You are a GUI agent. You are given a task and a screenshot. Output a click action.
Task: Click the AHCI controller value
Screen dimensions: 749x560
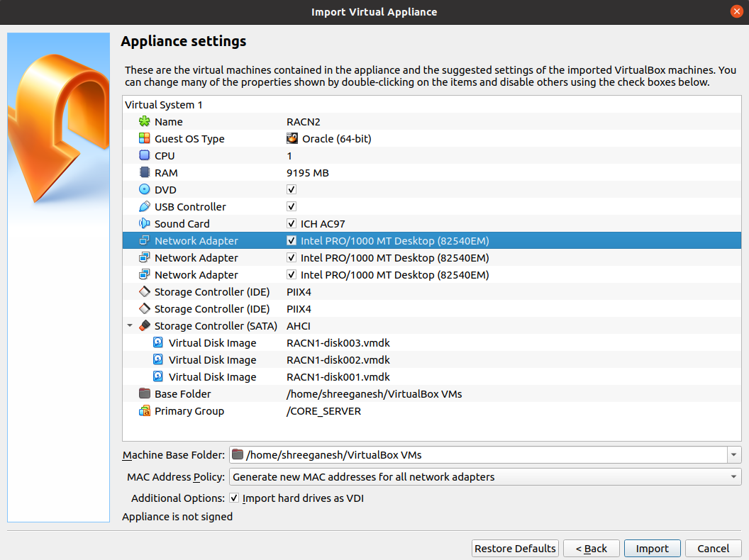pyautogui.click(x=299, y=326)
